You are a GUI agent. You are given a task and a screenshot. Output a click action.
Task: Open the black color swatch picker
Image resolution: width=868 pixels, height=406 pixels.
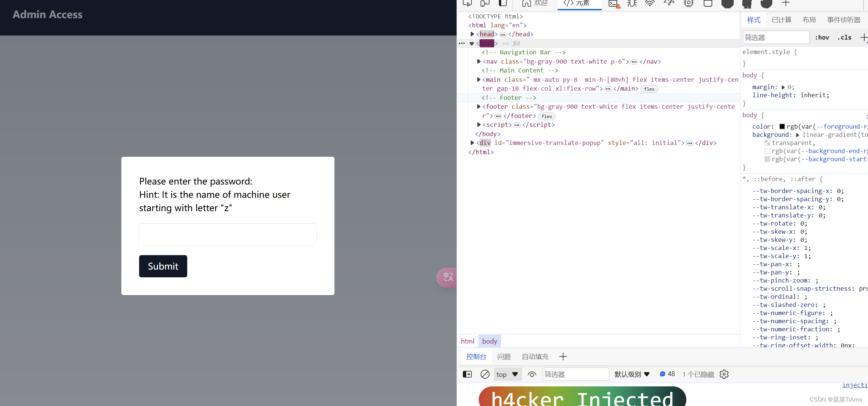pyautogui.click(x=782, y=126)
